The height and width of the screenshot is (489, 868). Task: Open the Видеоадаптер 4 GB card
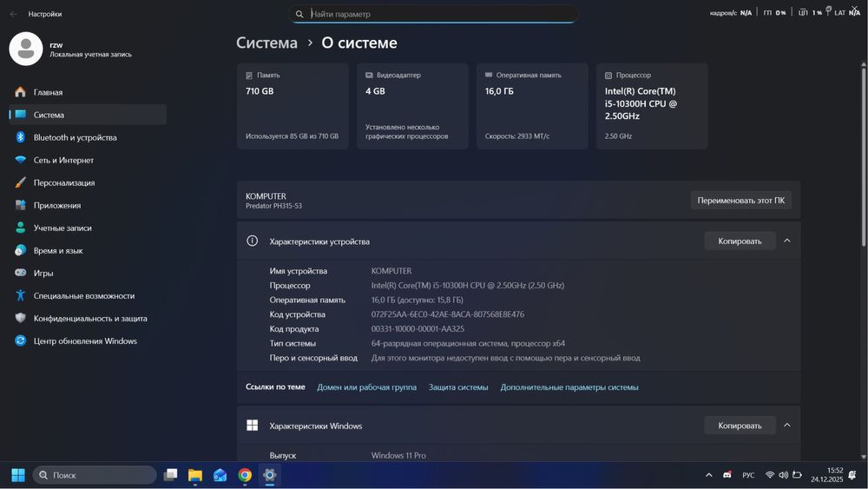point(412,106)
